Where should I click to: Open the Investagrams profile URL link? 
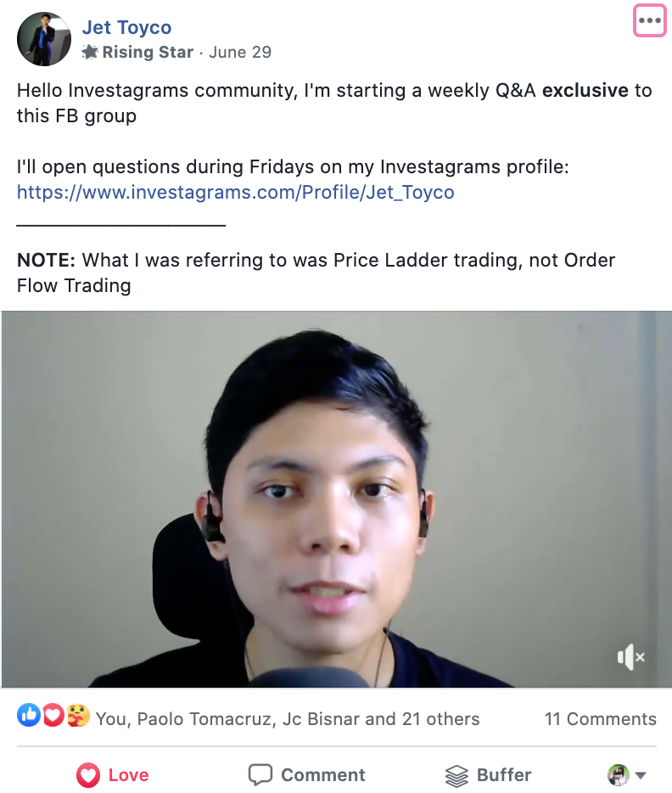click(x=235, y=192)
